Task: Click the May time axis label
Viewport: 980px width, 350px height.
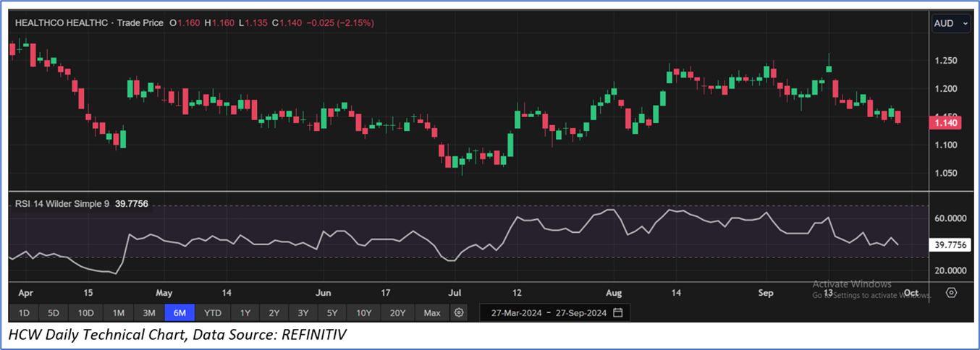Action: 164,293
